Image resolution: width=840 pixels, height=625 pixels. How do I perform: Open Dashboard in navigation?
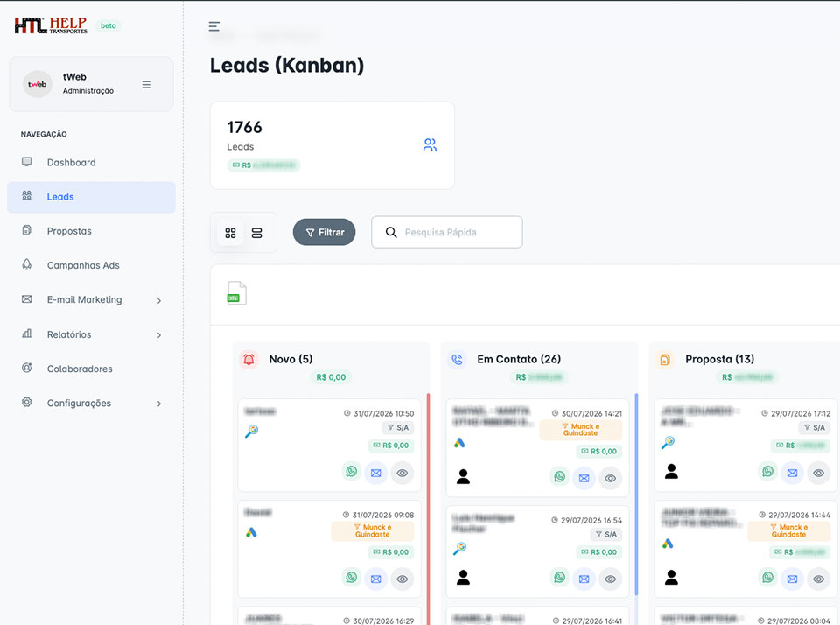(x=71, y=163)
